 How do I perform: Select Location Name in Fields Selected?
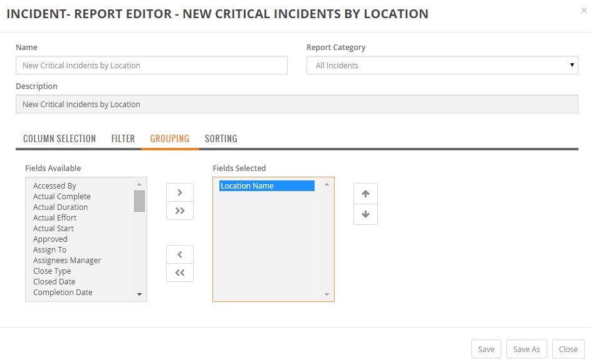(x=267, y=186)
